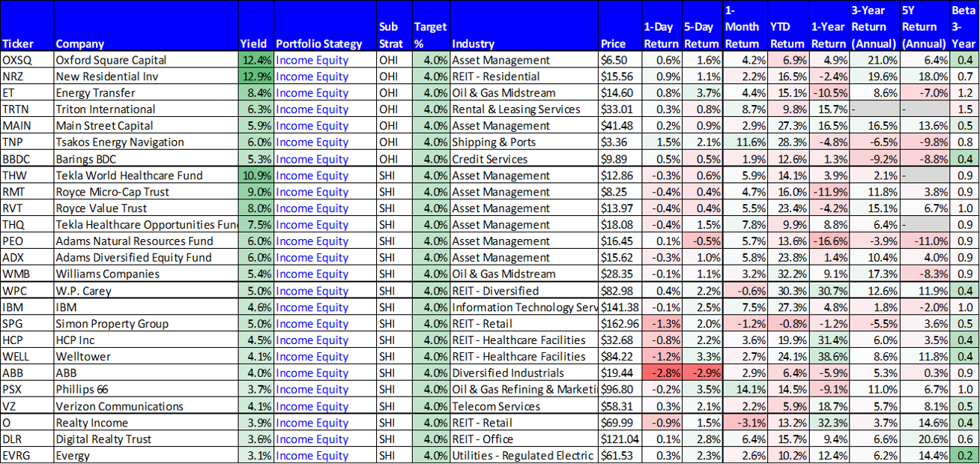This screenshot has width=980, height=464.
Task: Click the 21.0% 3-year return for OXSQ
Action: point(874,60)
